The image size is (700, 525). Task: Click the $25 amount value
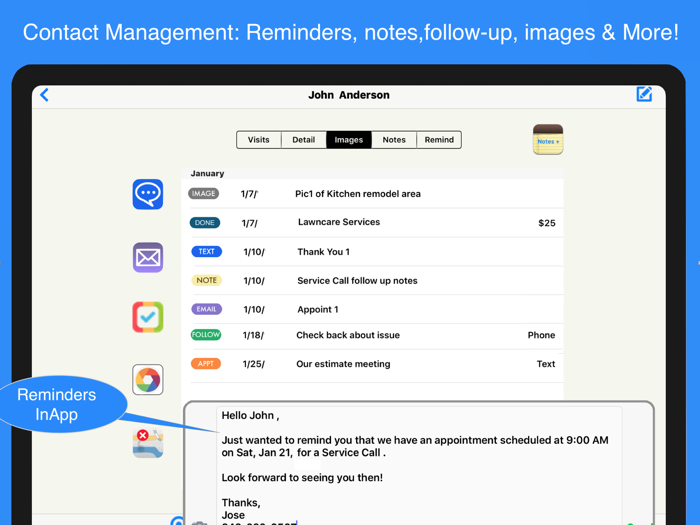546,223
